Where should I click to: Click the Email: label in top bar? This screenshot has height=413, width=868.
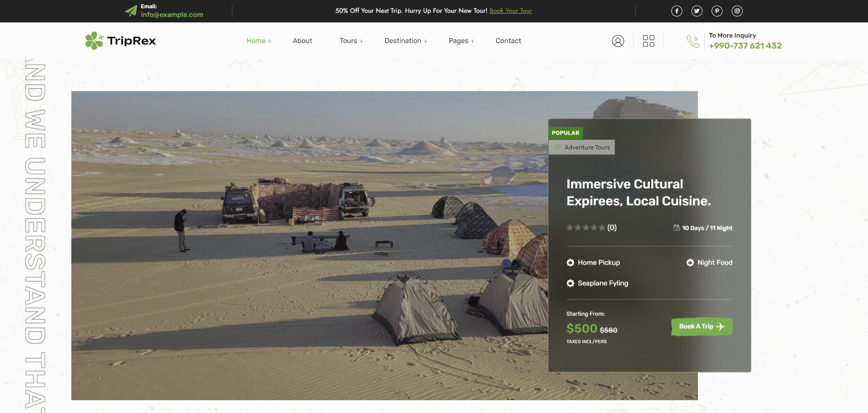pos(149,6)
